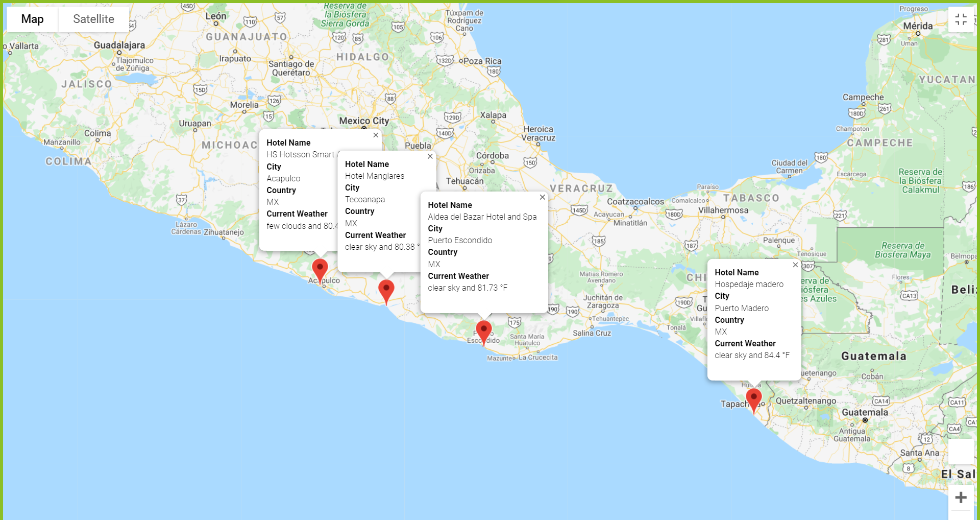Viewport: 980px width, 520px height.
Task: Close the HS Hotsson Smart info window
Action: 376,135
